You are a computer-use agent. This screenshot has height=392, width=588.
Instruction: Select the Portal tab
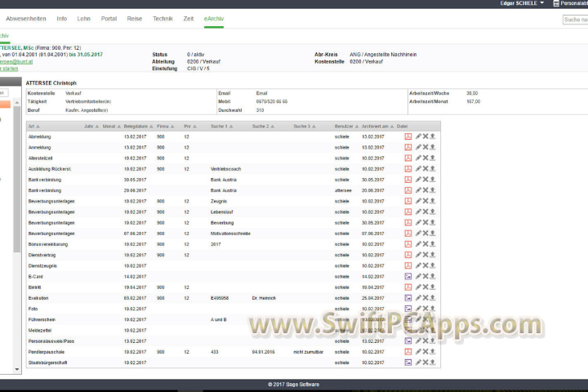109,19
